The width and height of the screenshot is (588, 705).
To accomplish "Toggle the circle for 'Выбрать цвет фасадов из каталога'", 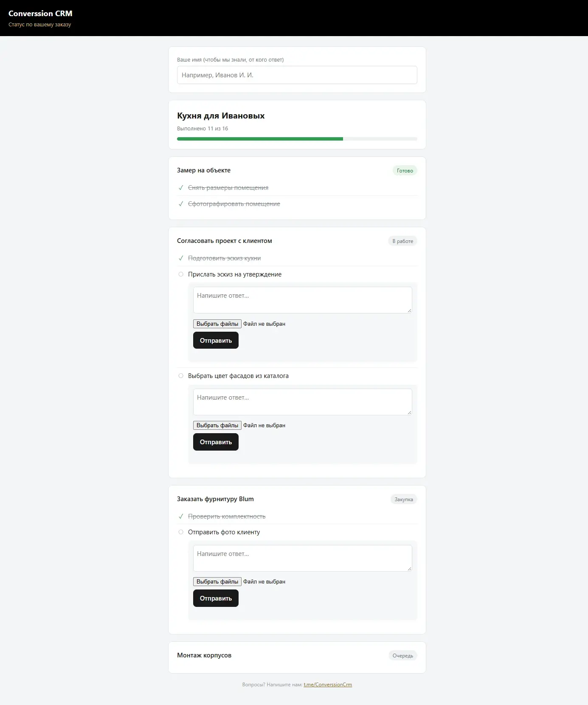I will 181,376.
